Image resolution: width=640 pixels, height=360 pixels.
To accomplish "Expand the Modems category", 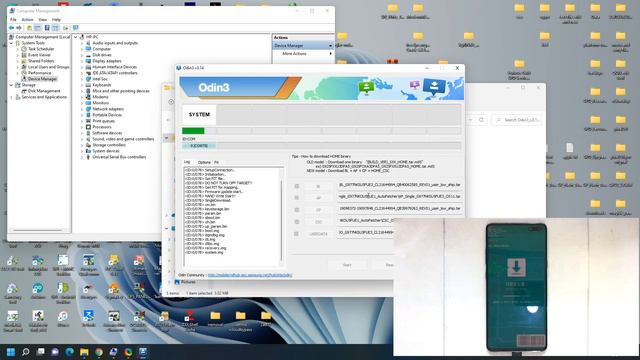I will [82, 97].
